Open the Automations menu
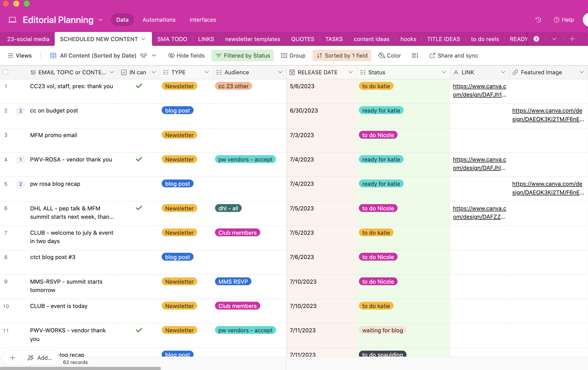588x370 pixels. [x=159, y=20]
